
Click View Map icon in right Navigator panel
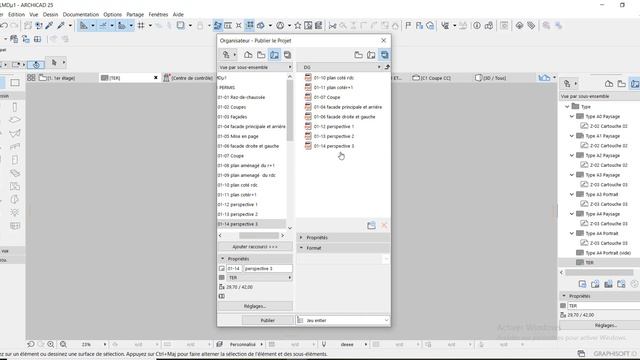(622, 84)
